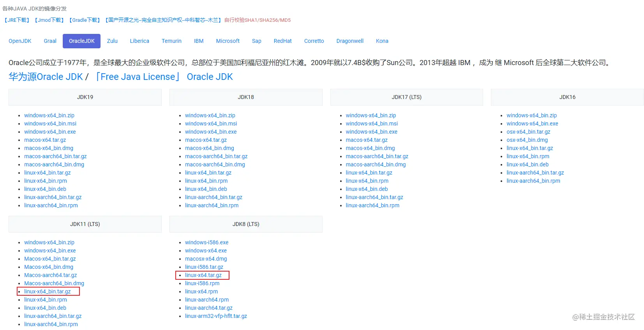Download JDK18 linux-aarch64_bin.tar.gz
644x330 pixels.
213,197
